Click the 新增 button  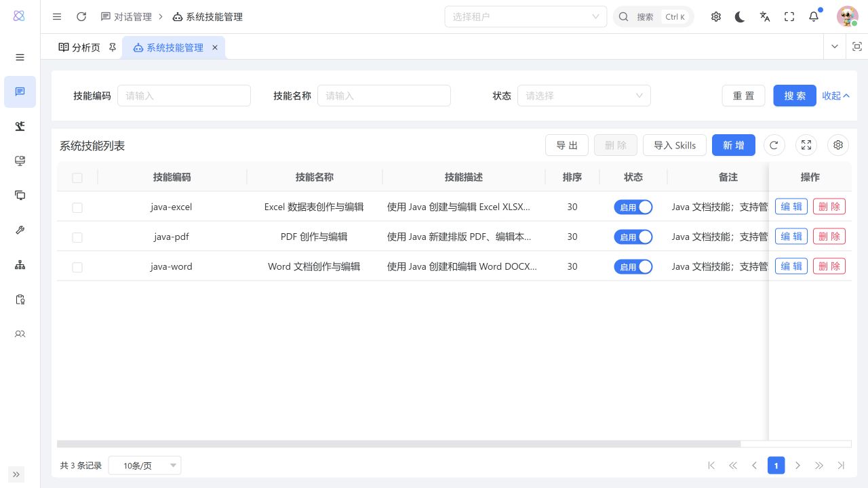[734, 145]
